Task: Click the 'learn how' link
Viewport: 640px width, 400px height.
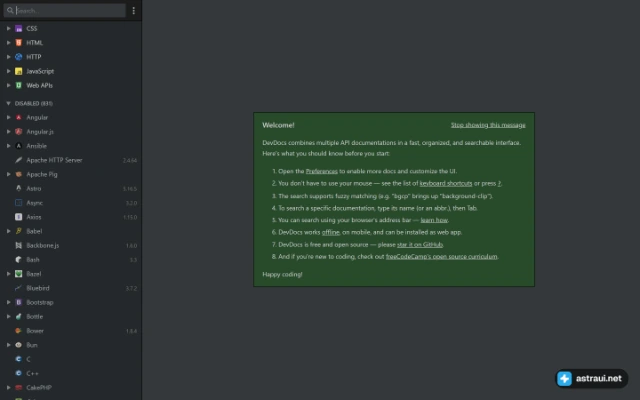Action: (434, 220)
